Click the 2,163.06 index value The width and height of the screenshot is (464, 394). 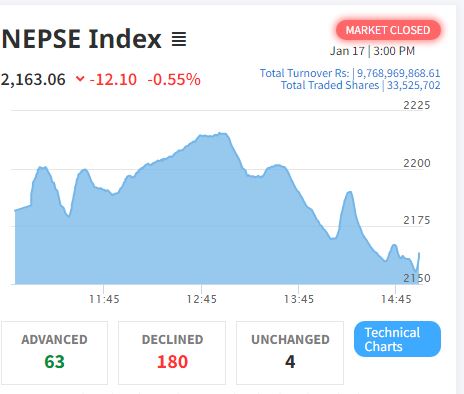pyautogui.click(x=33, y=80)
